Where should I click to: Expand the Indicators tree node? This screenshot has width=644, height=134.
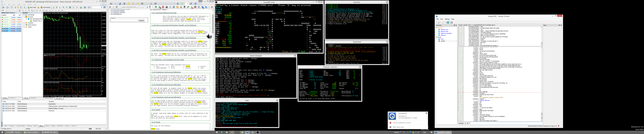point(24,23)
